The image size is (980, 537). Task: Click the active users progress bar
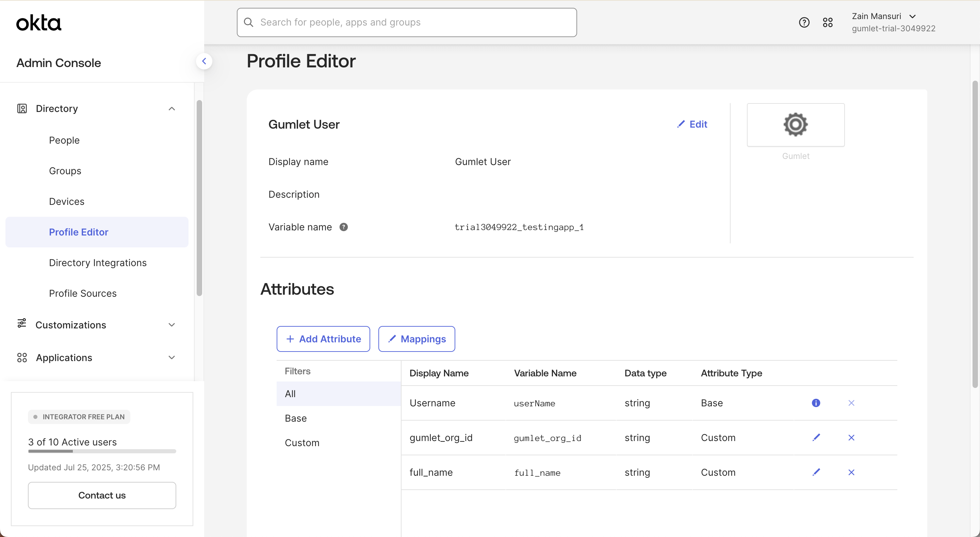[102, 451]
